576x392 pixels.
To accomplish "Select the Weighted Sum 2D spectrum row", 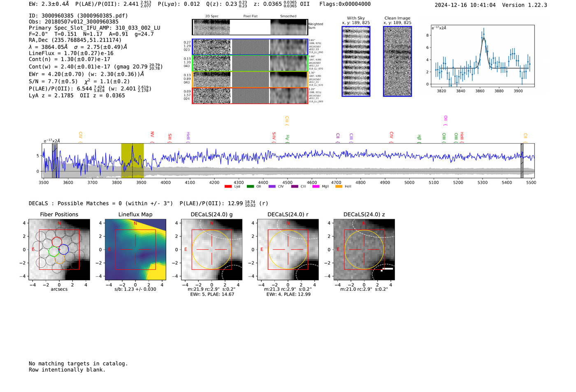I will (250, 27).
